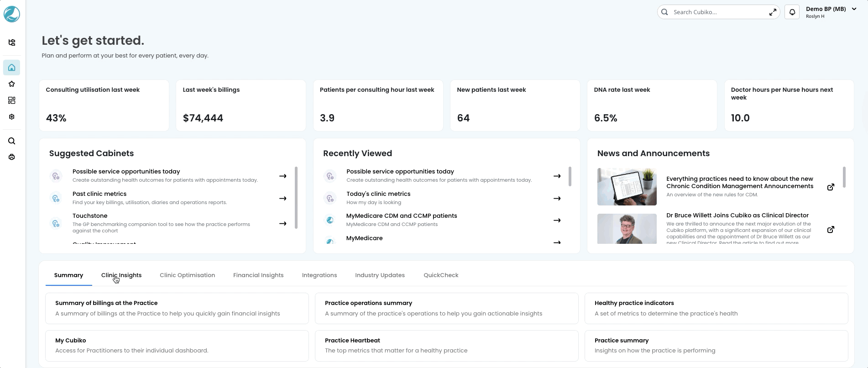This screenshot has height=368, width=868.
Task: Click the magnifier icon inside search field
Action: tap(665, 12)
